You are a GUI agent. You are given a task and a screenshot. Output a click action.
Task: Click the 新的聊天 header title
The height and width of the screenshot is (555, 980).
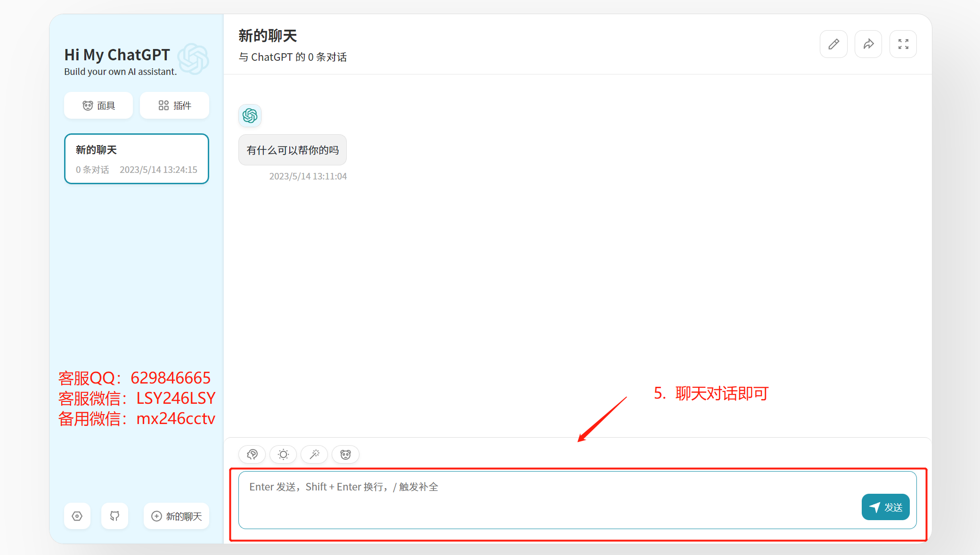click(268, 36)
